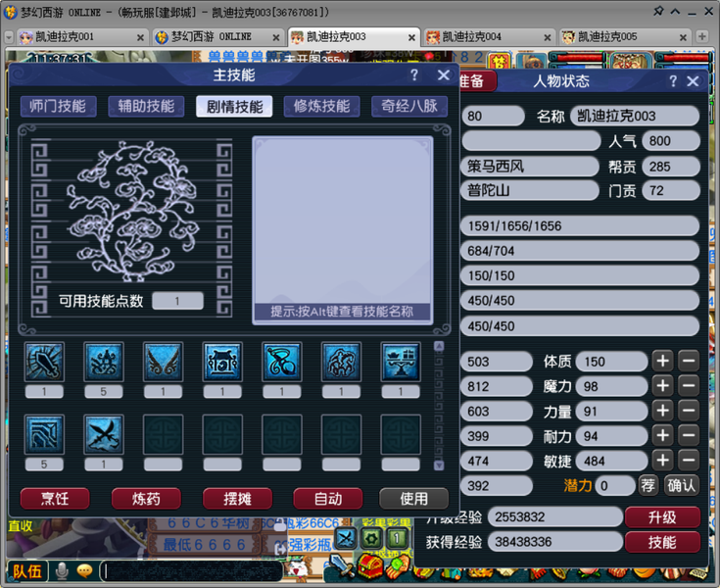Increase 敏捷 with its plus button
The image size is (720, 588).
662,461
